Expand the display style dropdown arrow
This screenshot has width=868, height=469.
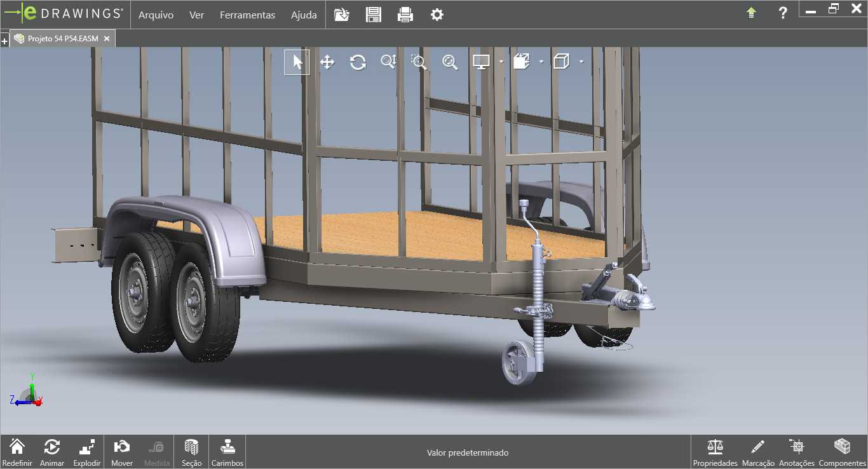[541, 62]
